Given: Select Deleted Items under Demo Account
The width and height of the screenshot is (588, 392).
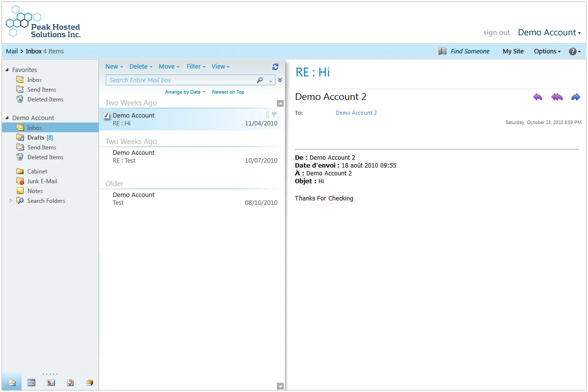Looking at the screenshot, I should (x=45, y=157).
